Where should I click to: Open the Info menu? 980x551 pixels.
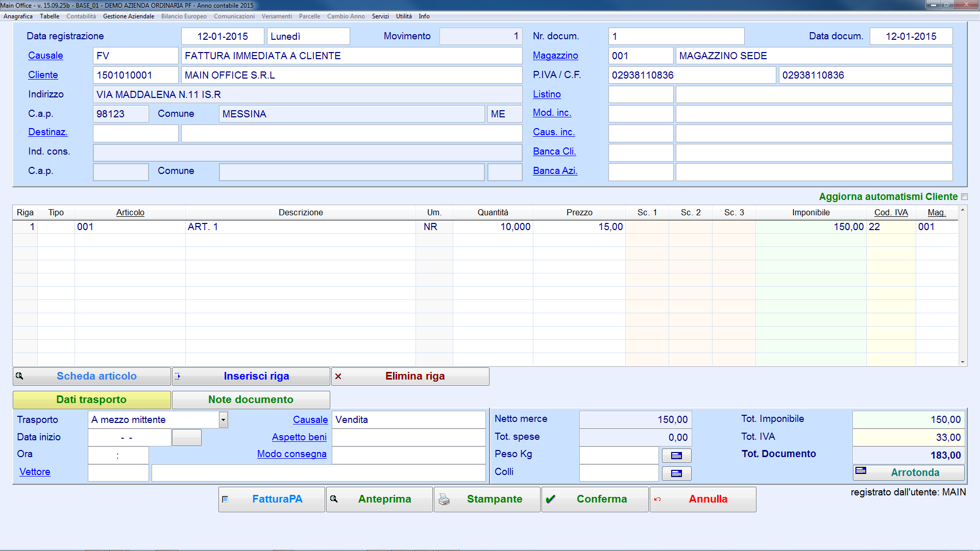click(x=424, y=16)
